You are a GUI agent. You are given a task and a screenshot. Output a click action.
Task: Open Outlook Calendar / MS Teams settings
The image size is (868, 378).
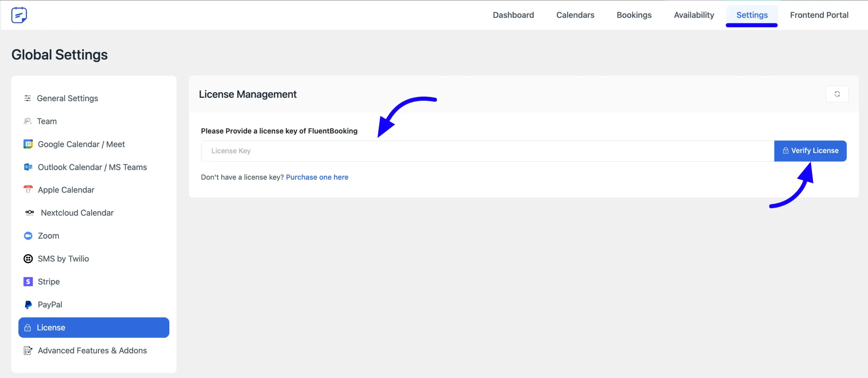coord(94,167)
